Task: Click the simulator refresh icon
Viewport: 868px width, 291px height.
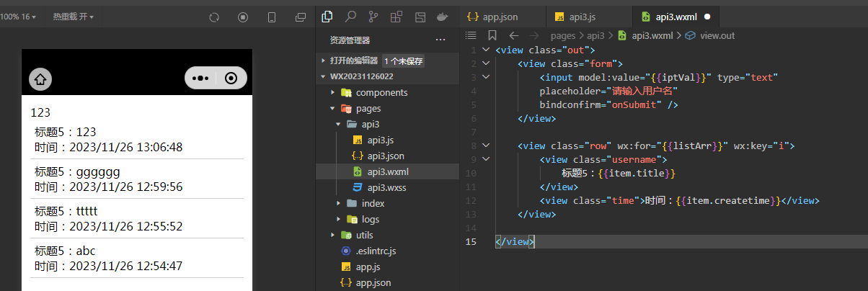Action: 213,17
